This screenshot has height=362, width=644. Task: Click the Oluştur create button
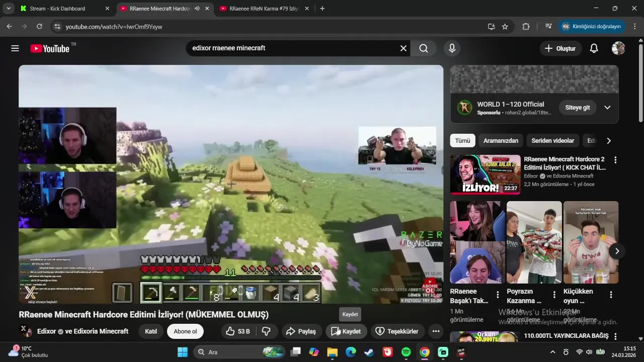(x=560, y=48)
